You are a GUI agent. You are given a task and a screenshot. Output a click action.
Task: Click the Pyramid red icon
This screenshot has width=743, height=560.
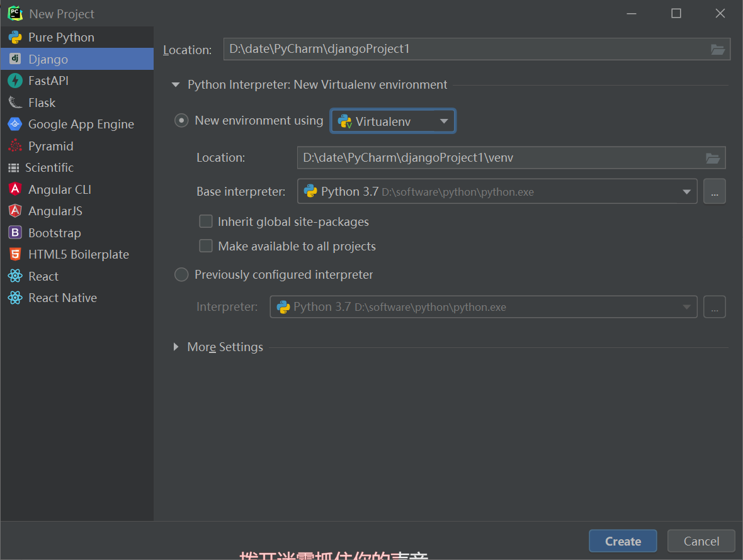pyautogui.click(x=15, y=146)
